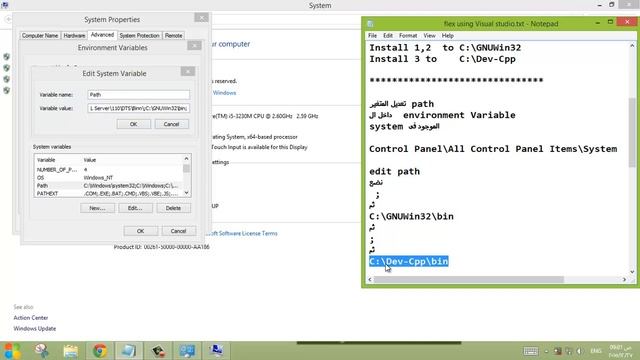Minimize the Notepad window
Screen dimensions: 640x360
pos(598,22)
